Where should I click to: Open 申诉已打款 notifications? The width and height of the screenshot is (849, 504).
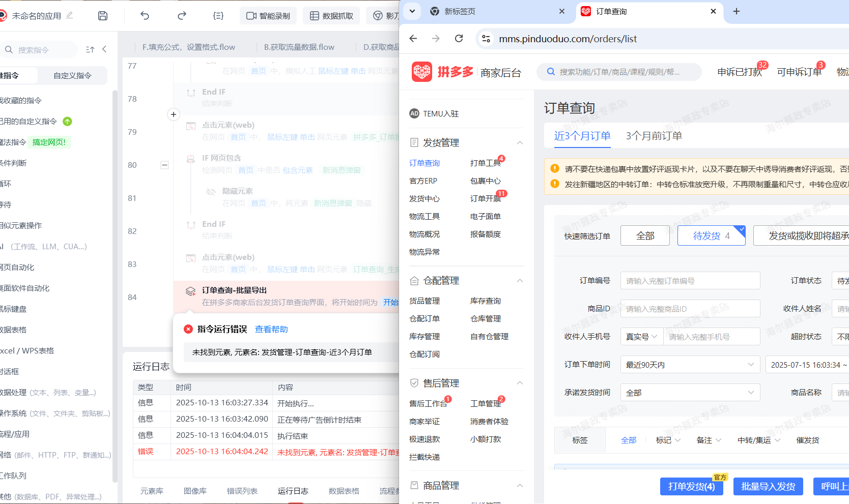(x=740, y=72)
